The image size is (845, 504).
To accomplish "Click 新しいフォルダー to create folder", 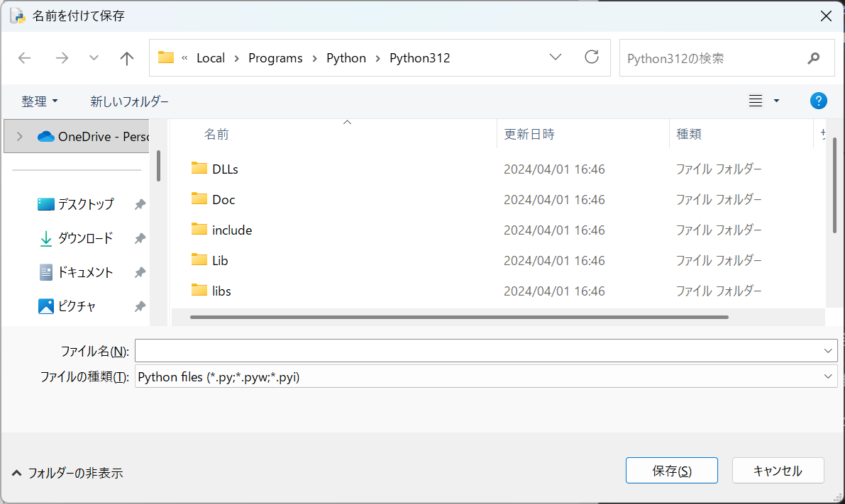I will [129, 101].
